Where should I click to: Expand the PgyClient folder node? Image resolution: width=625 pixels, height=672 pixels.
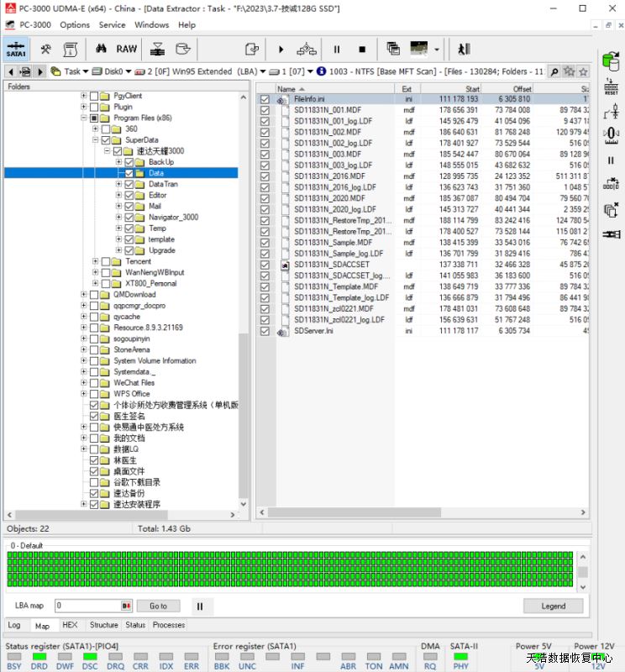[84, 96]
